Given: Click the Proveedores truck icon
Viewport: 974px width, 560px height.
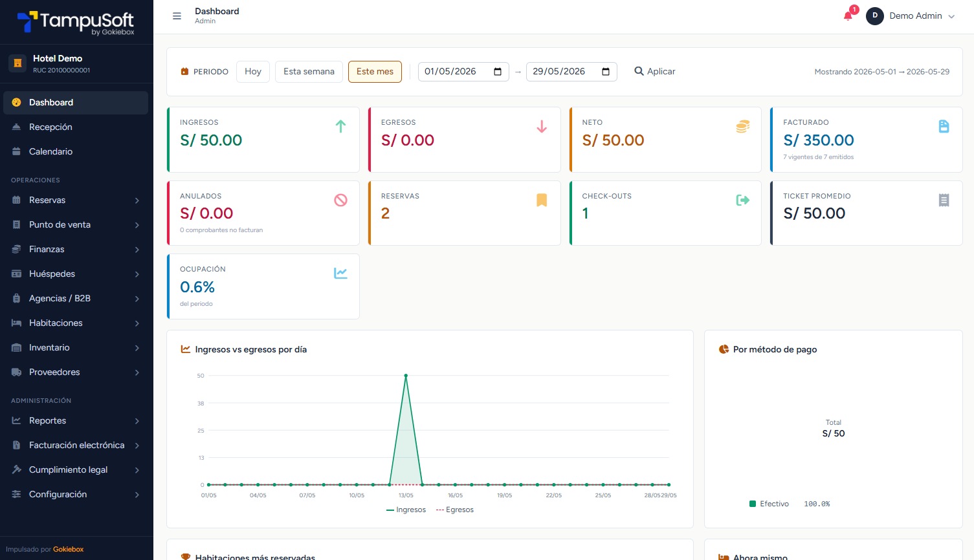Looking at the screenshot, I should pos(17,372).
